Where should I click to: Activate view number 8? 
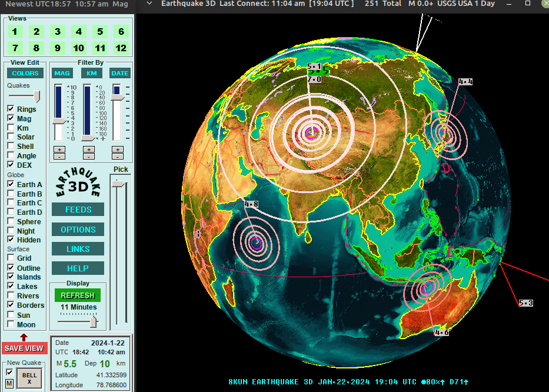[36, 48]
